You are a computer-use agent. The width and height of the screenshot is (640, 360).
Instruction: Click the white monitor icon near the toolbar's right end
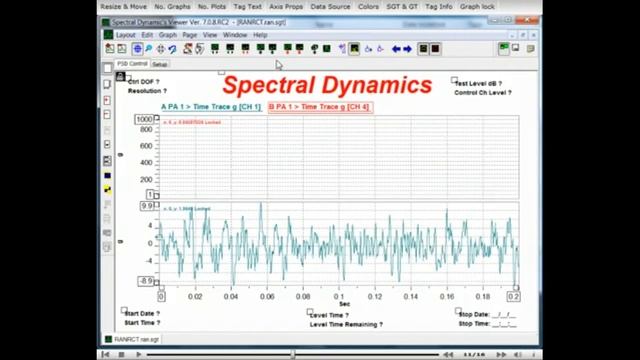[x=516, y=48]
